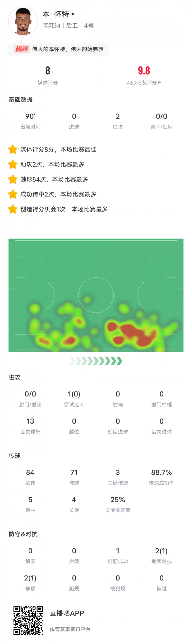Image resolution: width=192 pixels, height=644 pixels.
Task: Select the 防守&对抗 section heading
Action: click(x=23, y=534)
